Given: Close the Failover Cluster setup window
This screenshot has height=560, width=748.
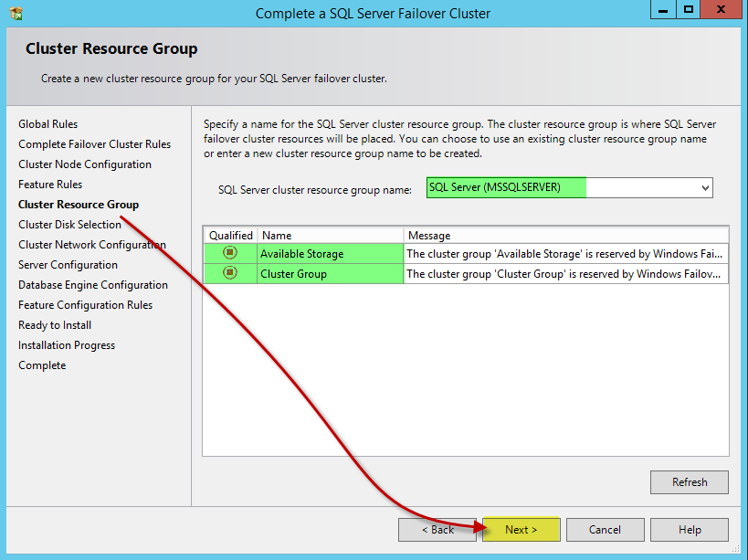Looking at the screenshot, I should pyautogui.click(x=721, y=9).
